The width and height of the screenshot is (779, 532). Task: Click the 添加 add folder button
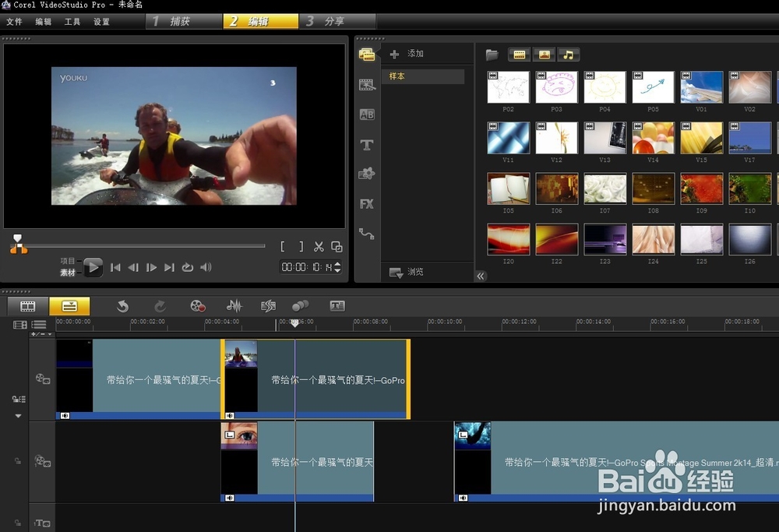click(x=407, y=54)
